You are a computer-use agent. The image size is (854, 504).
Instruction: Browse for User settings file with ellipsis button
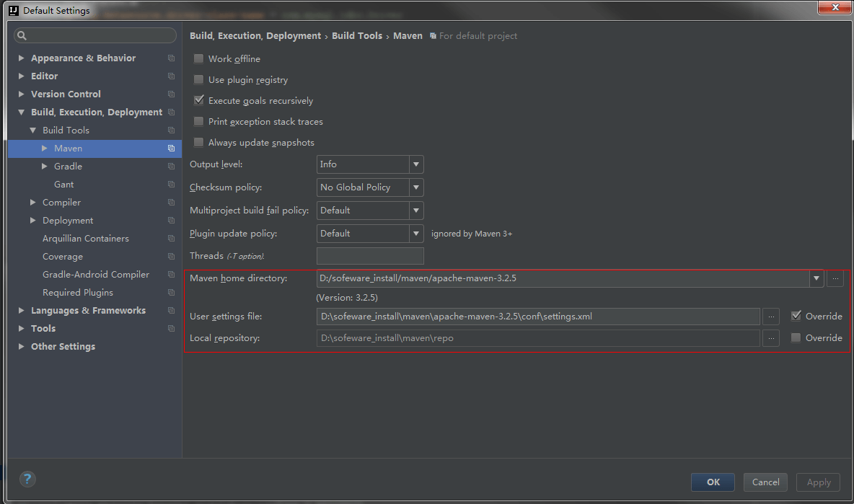770,317
